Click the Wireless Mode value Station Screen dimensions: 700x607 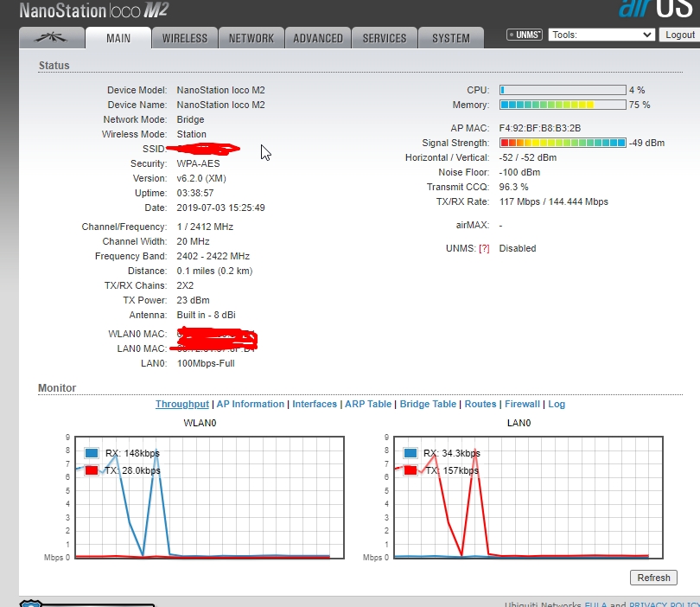[x=192, y=134]
